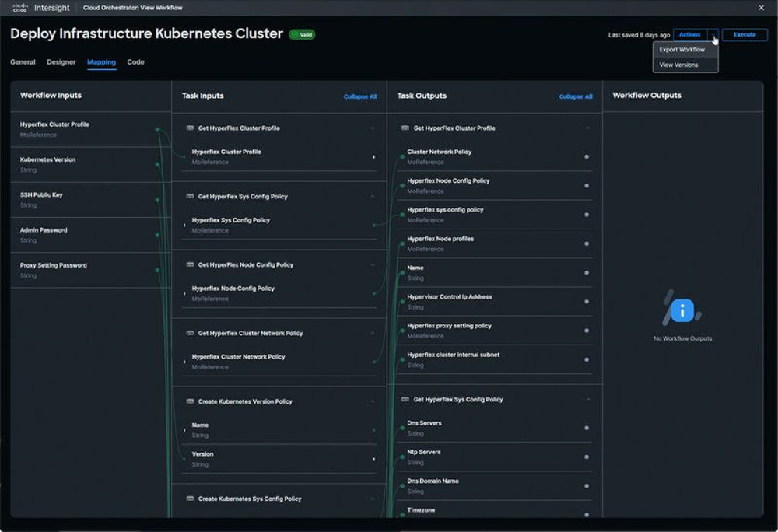Click task icon beside Create Kubernetes Version Policy
The height and width of the screenshot is (532, 778).
tap(190, 401)
